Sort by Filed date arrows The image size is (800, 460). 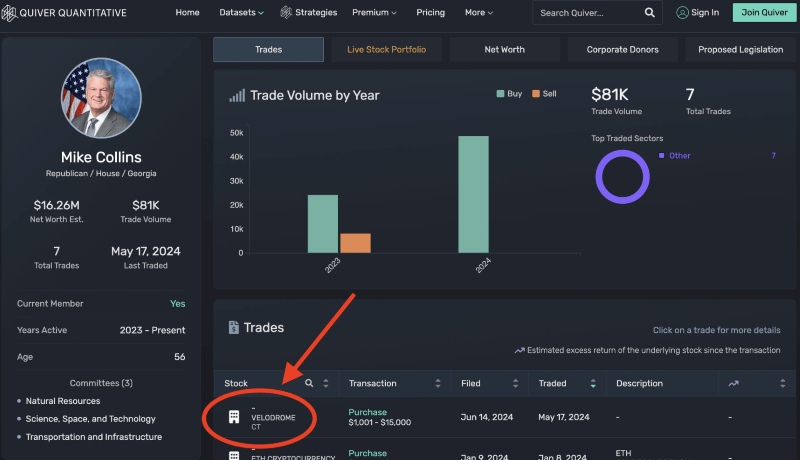pos(515,383)
